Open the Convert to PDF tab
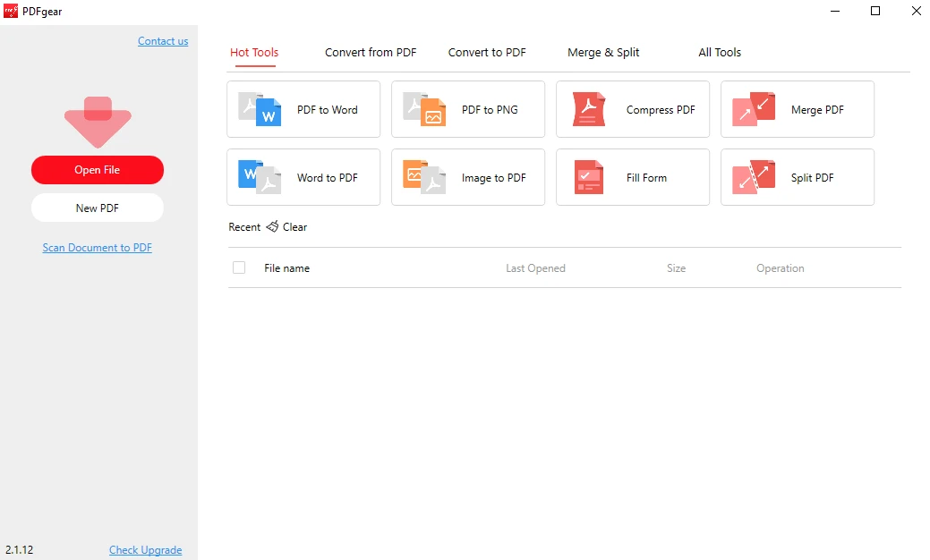Viewport: 930px width, 560px height. tap(487, 52)
